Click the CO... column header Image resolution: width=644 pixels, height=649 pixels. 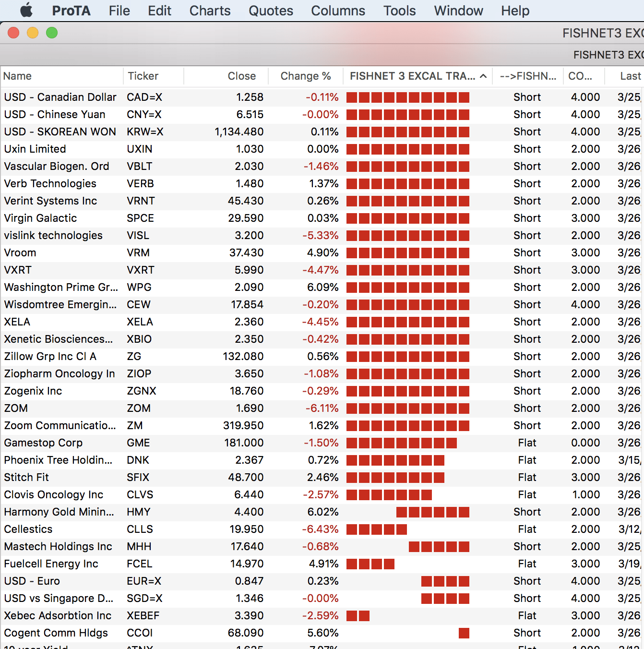click(x=584, y=76)
